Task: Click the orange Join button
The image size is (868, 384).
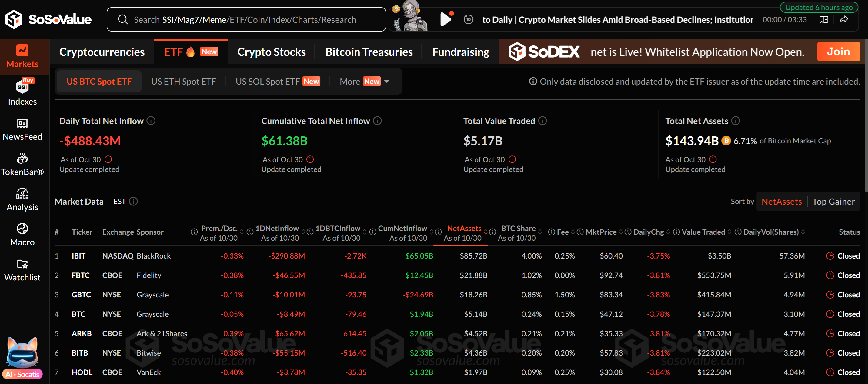Action: (838, 52)
